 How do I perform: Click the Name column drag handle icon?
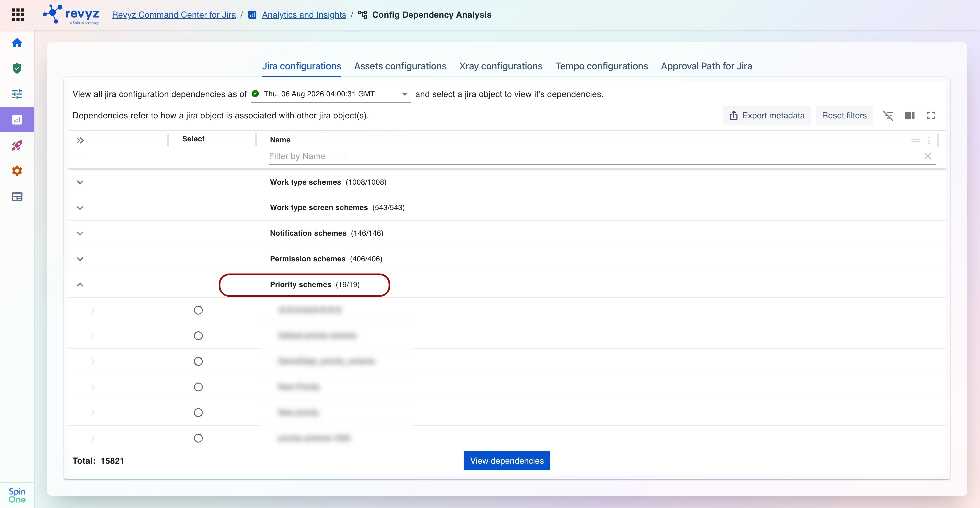tap(916, 140)
